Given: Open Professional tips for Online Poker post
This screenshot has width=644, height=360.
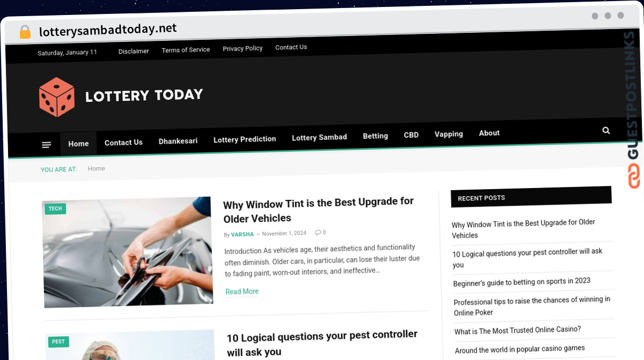Looking at the screenshot, I should (532, 306).
